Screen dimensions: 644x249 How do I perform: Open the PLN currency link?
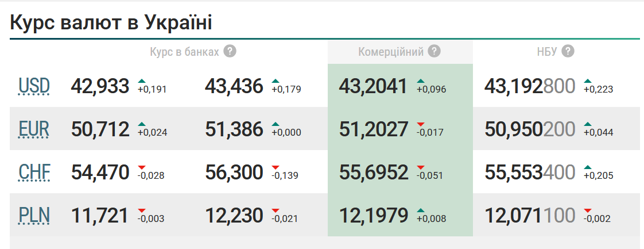34,216
